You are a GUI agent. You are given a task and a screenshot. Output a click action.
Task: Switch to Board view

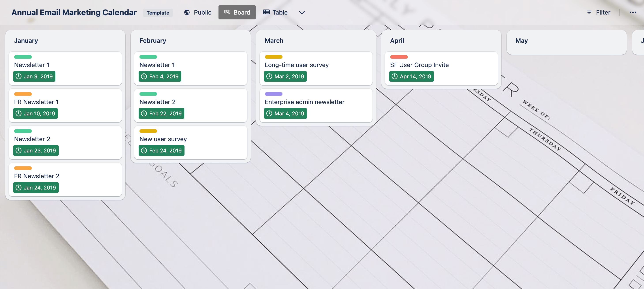point(237,12)
